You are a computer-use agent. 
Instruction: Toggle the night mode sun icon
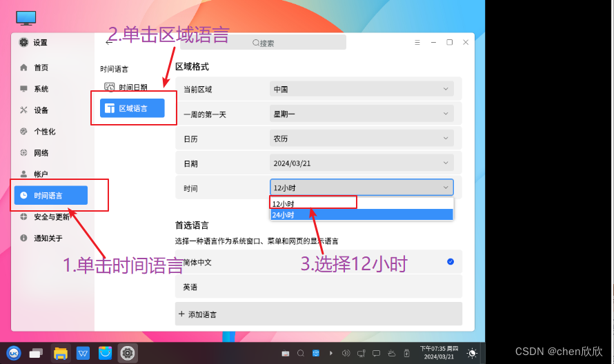click(x=472, y=354)
